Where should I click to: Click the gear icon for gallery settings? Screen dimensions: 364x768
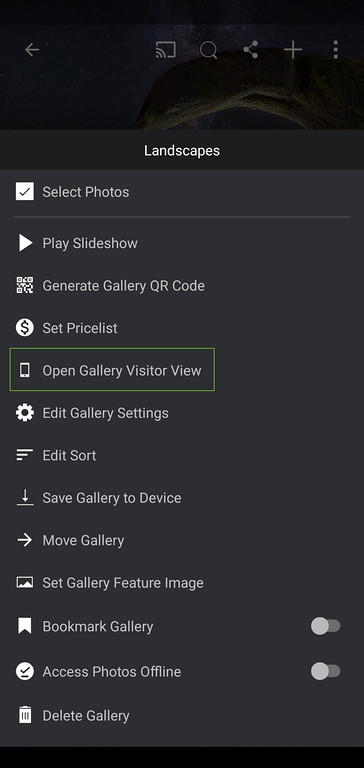pos(24,413)
